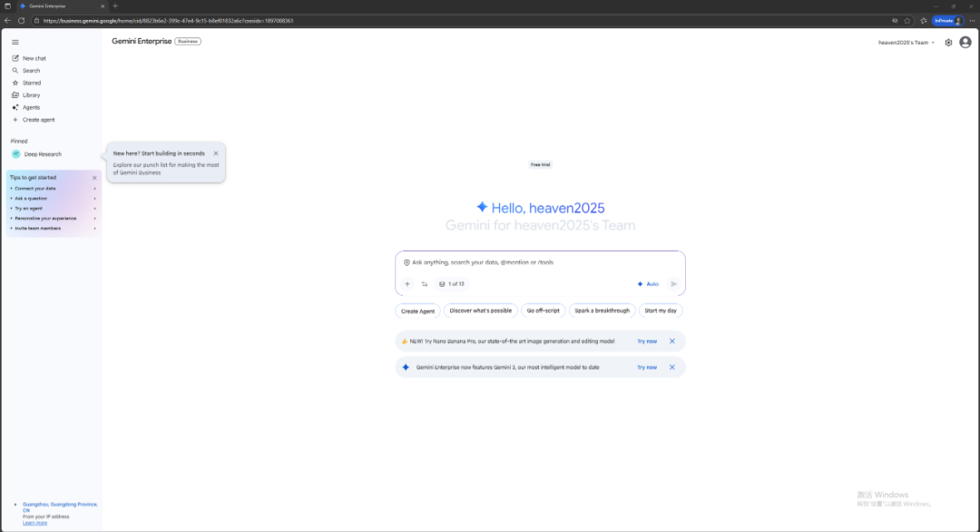The height and width of the screenshot is (532, 980).
Task: Open Library in the sidebar
Action: pos(31,95)
